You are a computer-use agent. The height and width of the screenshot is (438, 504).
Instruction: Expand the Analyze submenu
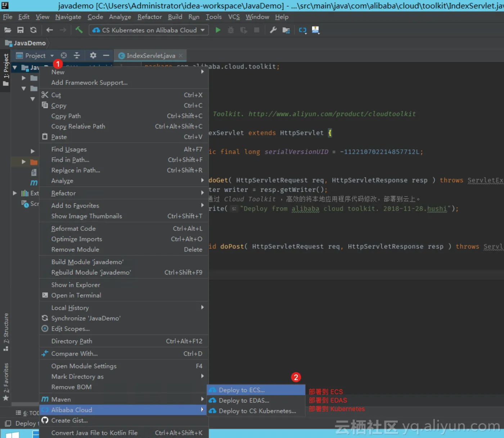pos(124,181)
